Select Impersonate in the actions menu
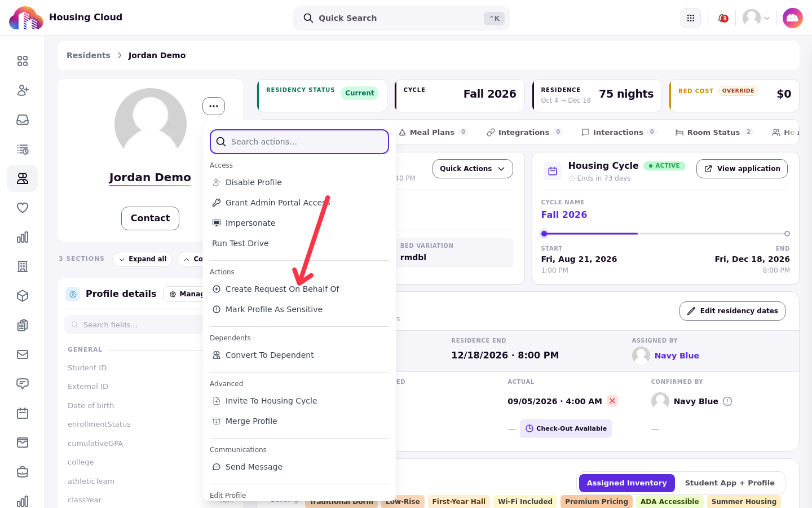 (x=299, y=223)
